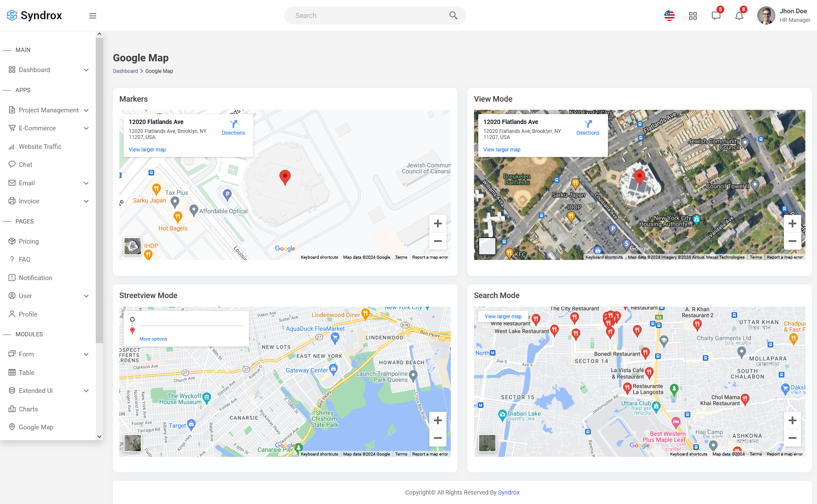
Task: Switch Search Mode map to satellite thumbnail
Action: tap(487, 443)
